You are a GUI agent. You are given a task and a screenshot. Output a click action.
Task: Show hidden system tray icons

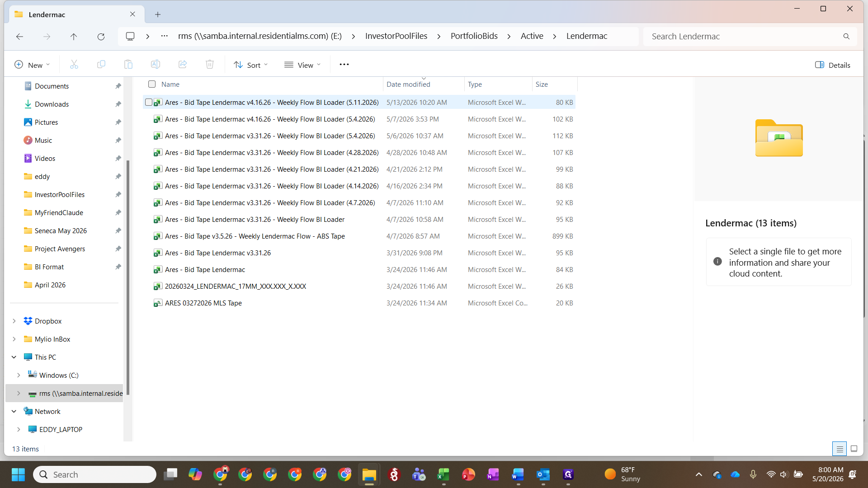pos(698,474)
